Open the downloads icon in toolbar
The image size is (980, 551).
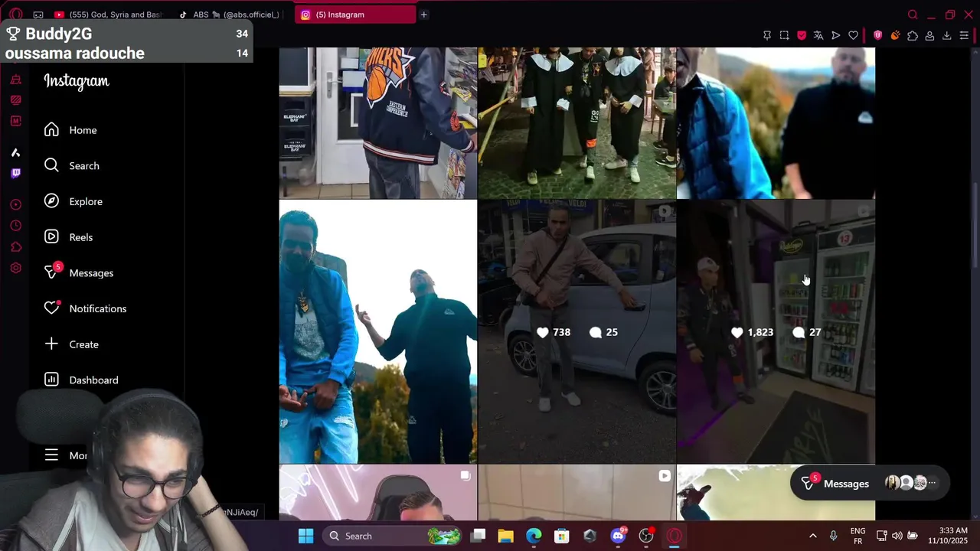tap(947, 35)
